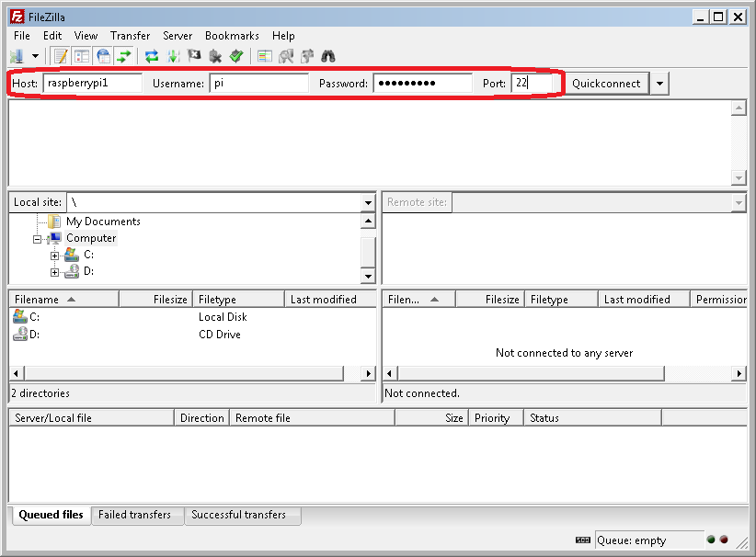756x557 pixels.
Task: Toggle remote directory tree display icon
Action: pyautogui.click(x=103, y=56)
